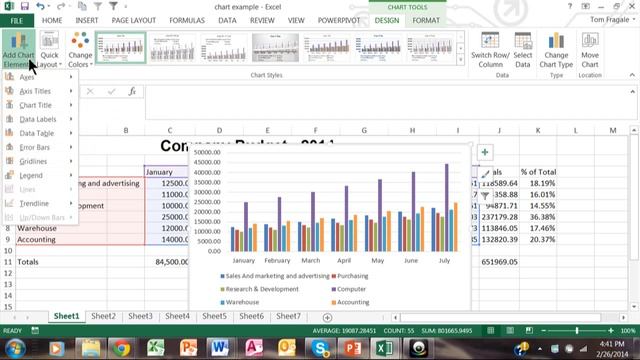
Task: Open Google Chrome from the taskbar
Action: coord(122,349)
